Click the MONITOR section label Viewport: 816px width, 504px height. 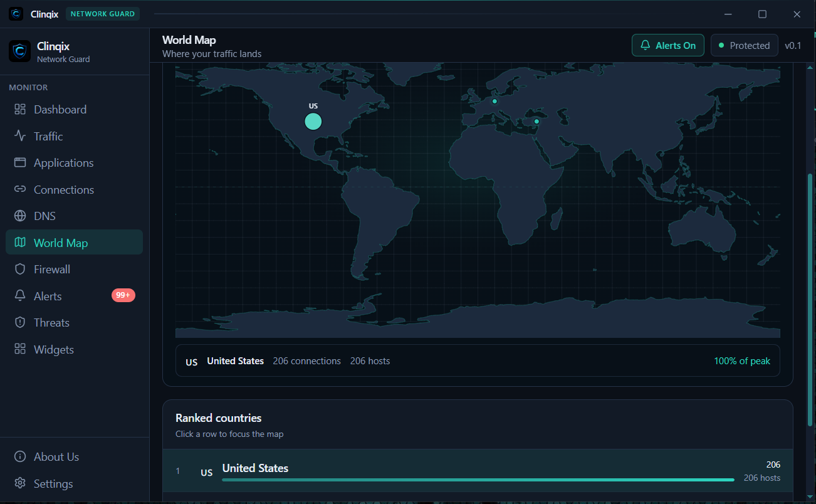28,87
